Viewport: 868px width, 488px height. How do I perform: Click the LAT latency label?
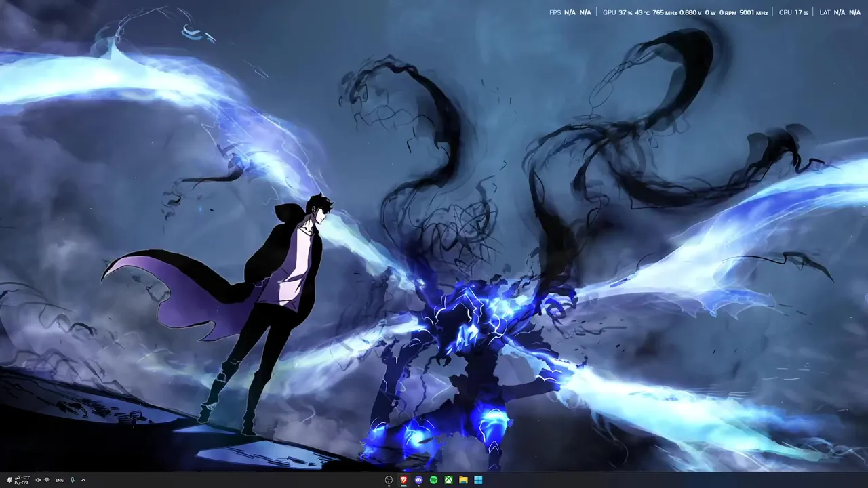[825, 12]
